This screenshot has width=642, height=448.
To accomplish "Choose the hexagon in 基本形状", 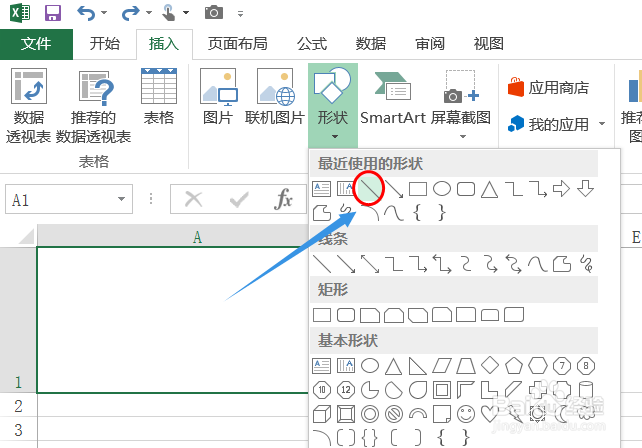I will pos(538,366).
